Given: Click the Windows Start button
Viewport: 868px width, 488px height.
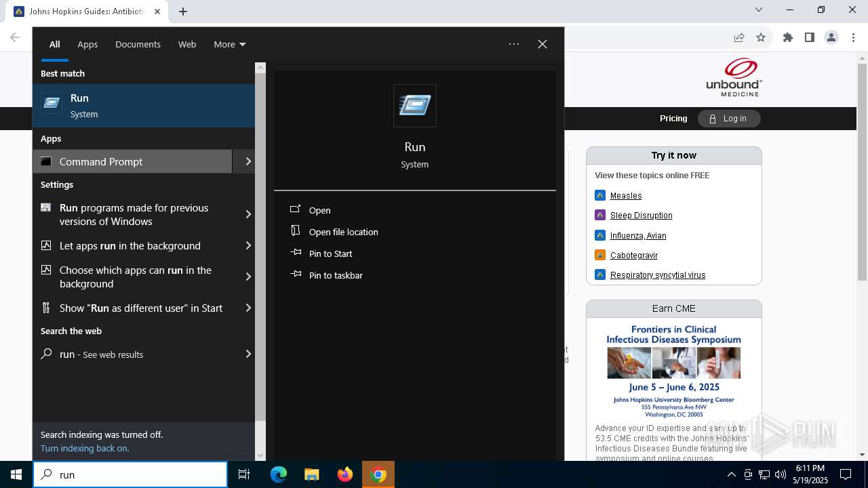Looking at the screenshot, I should point(16,474).
